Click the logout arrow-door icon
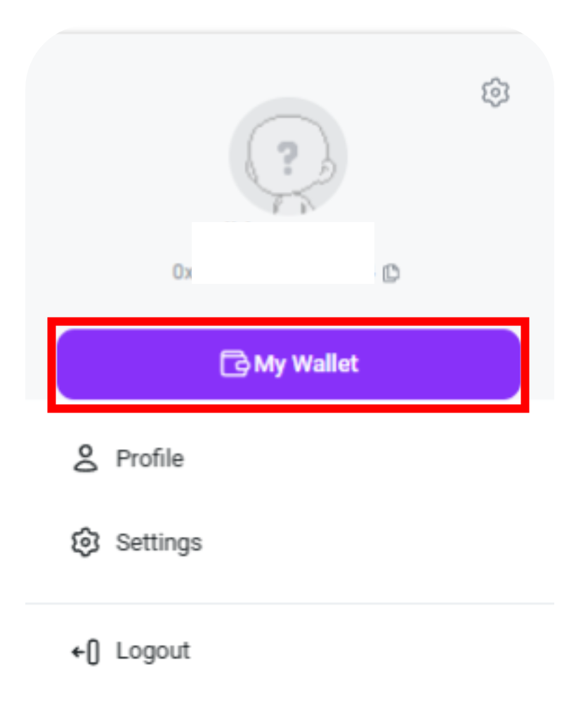 coord(86,652)
